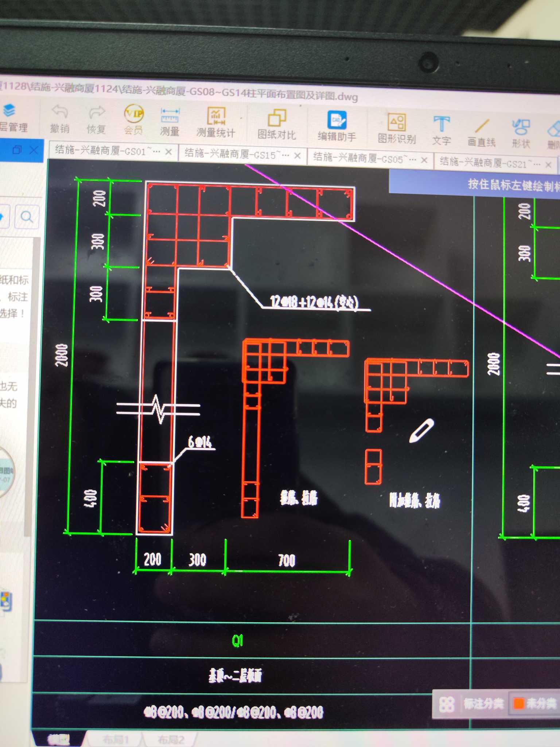Screen dimensions: 560x747
Task: Switch to the 布局1 layout tab
Action: coord(116,739)
